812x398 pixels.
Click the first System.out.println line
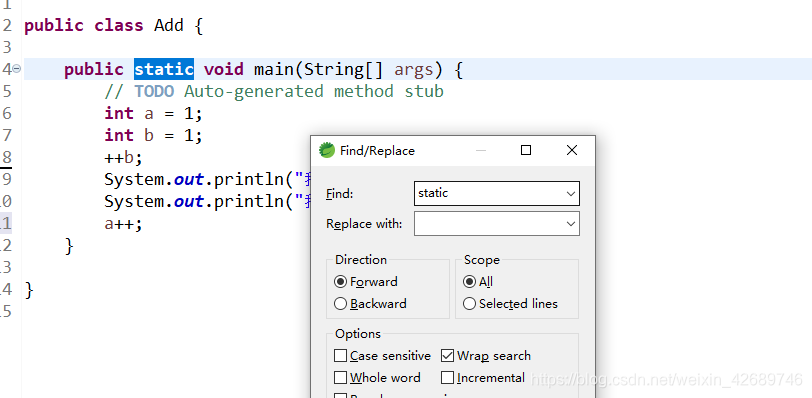coord(207,179)
